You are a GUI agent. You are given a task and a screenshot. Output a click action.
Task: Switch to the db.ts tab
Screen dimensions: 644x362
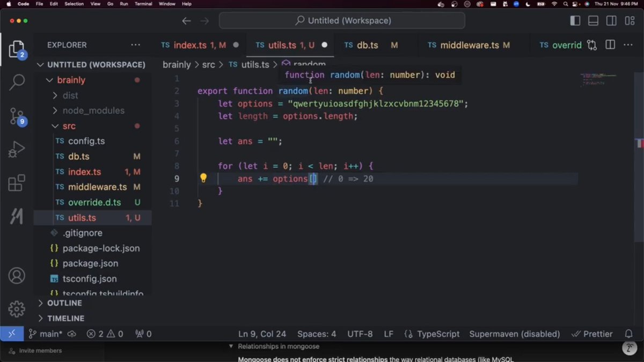(x=369, y=45)
